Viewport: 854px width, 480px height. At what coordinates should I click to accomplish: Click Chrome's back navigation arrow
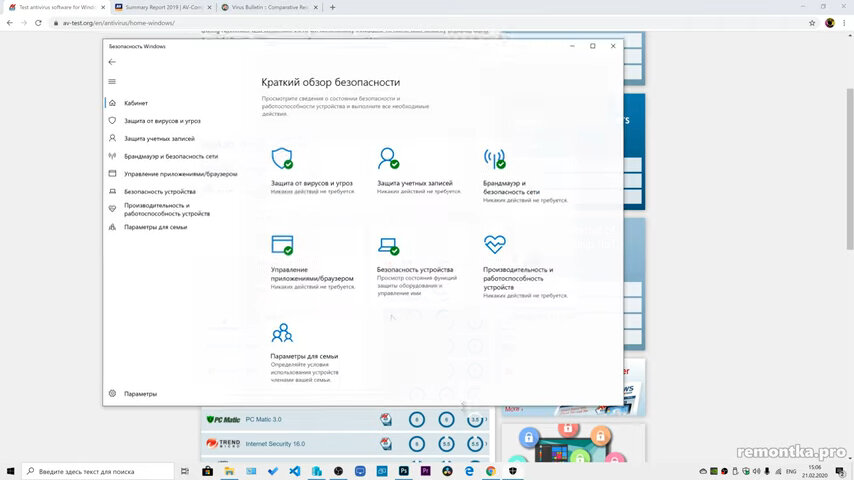(x=10, y=23)
